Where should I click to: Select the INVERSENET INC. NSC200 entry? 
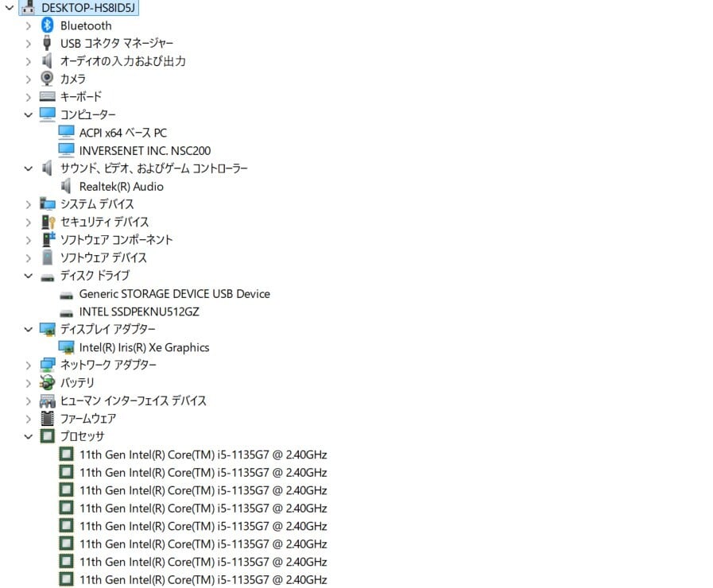145,150
